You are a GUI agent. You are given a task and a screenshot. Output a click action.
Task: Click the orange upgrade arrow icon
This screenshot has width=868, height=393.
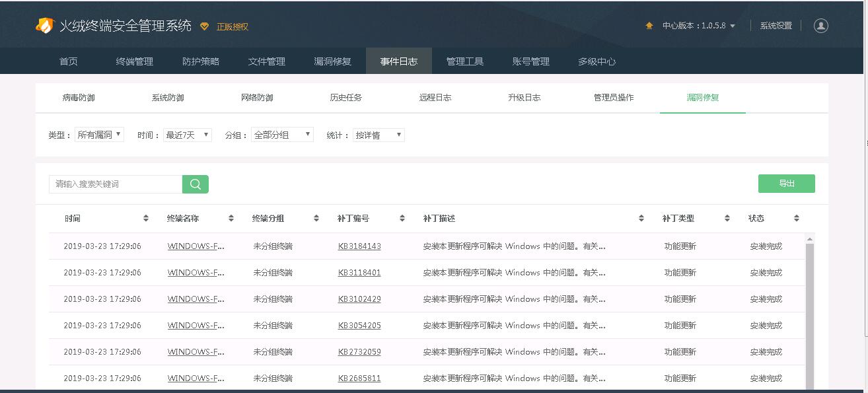click(649, 26)
